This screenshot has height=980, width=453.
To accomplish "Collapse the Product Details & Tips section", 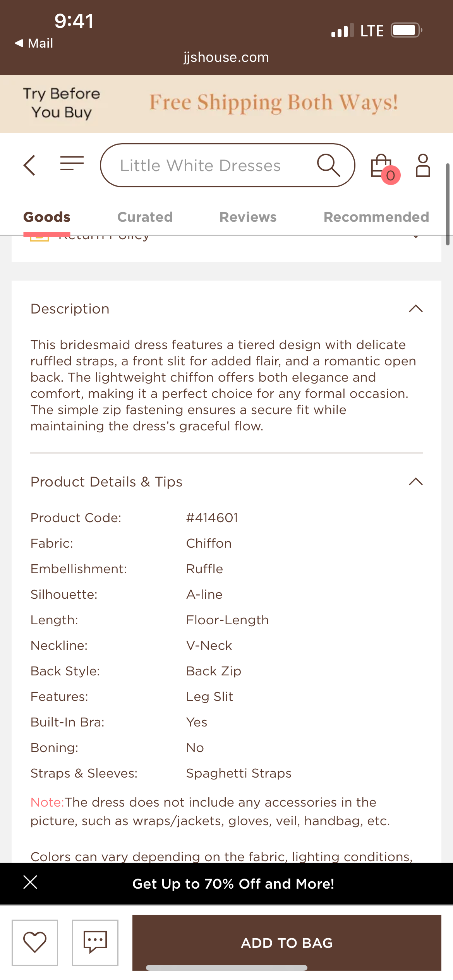I will point(416,482).
